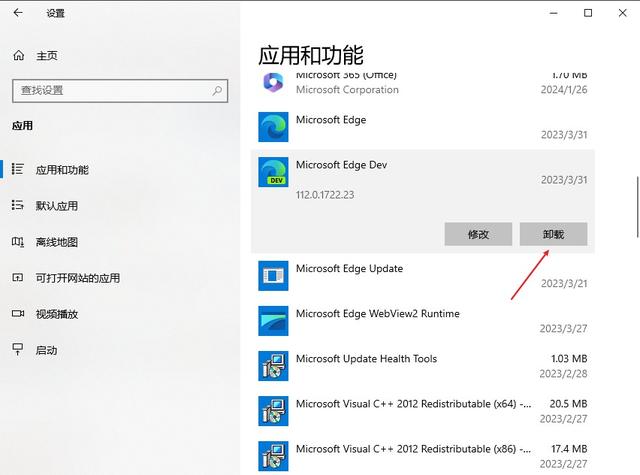Click the apps list vertical scrollbar

[637, 206]
